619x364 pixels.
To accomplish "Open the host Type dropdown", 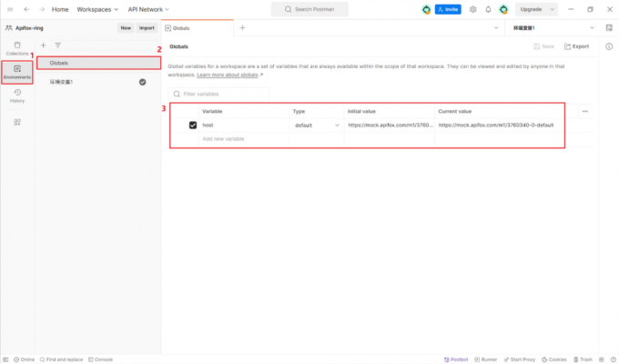I will pos(317,126).
